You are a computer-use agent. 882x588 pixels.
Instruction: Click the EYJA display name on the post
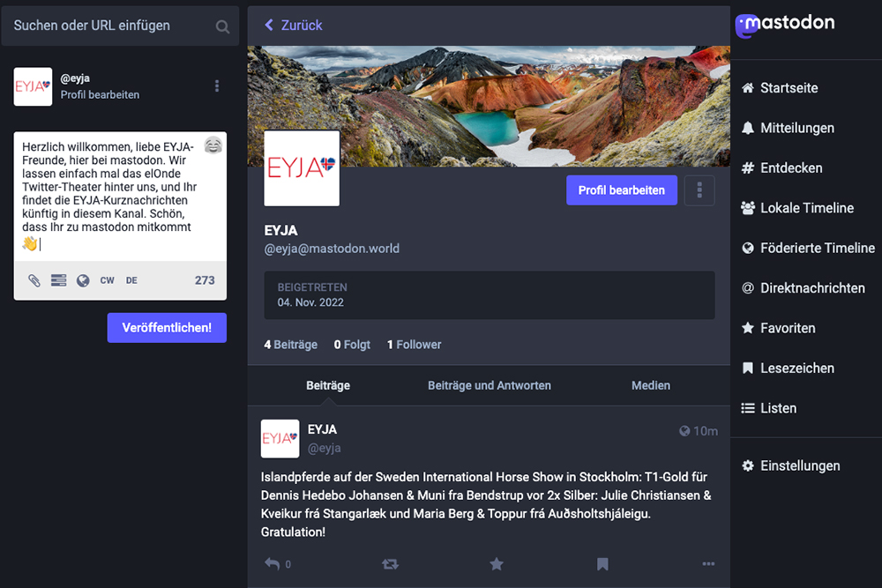click(x=322, y=429)
